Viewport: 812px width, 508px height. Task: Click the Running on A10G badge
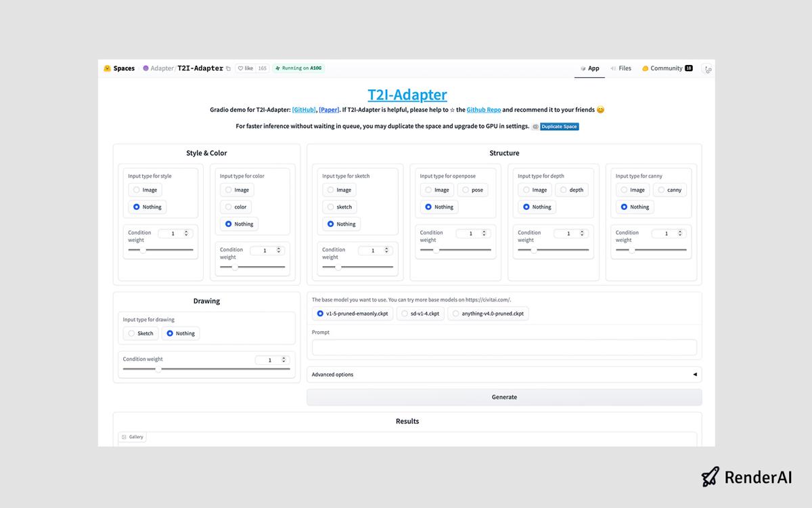[298, 68]
